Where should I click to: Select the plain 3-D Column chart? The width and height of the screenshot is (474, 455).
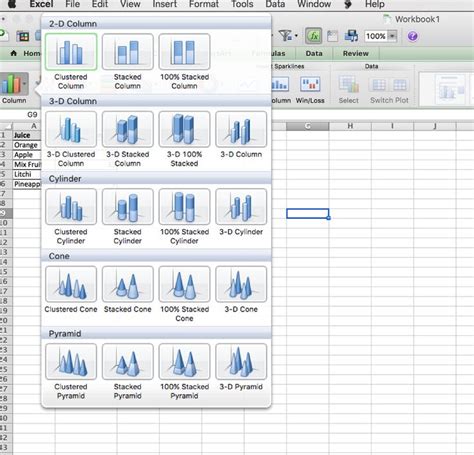pyautogui.click(x=241, y=129)
